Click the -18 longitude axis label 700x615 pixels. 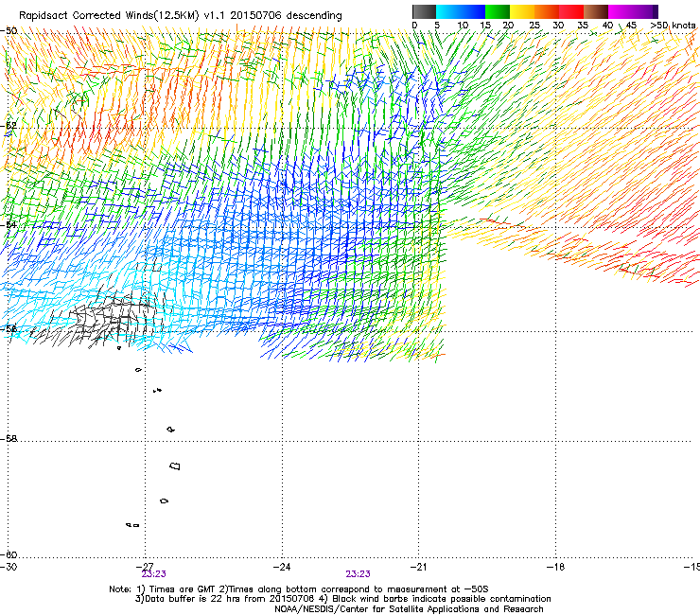[556, 567]
